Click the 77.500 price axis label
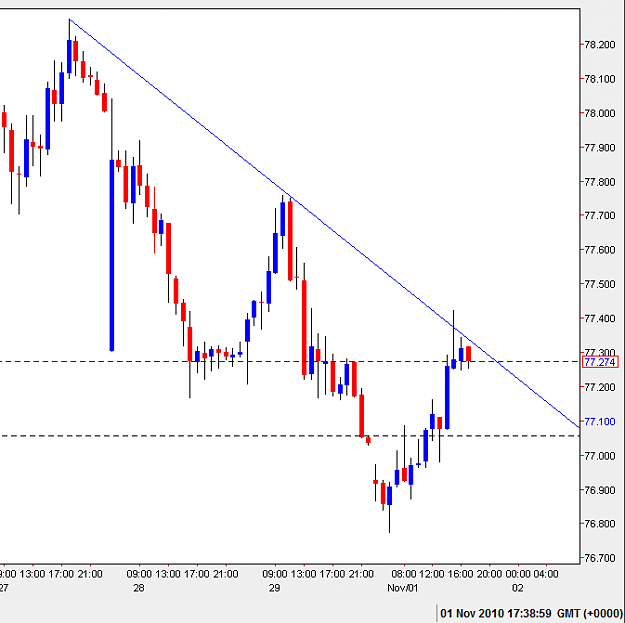Screen dimensions: 625x623 [x=599, y=284]
